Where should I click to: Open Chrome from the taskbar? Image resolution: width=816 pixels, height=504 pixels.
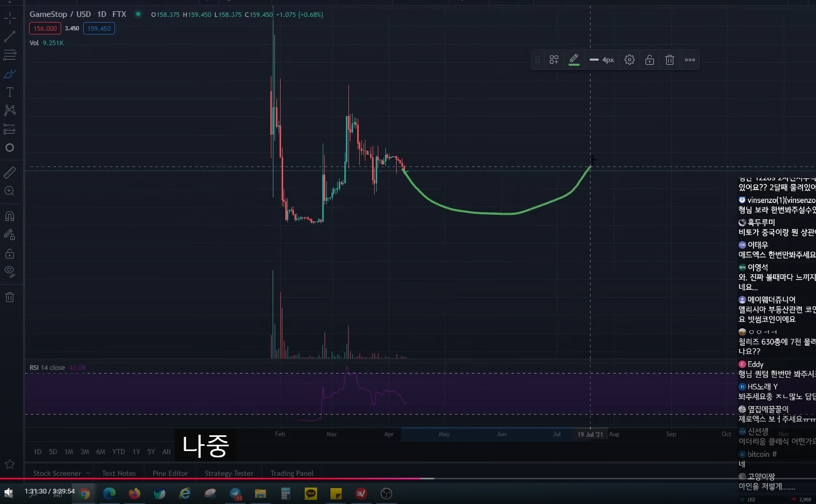coord(84,494)
